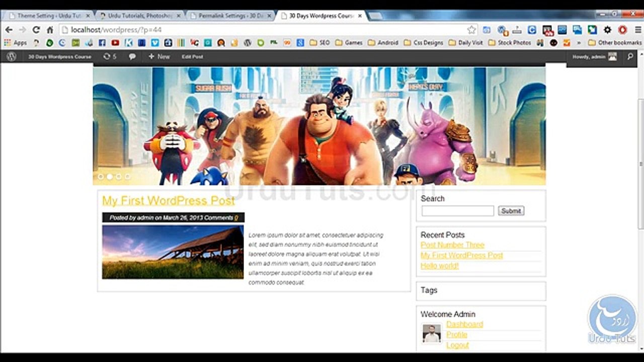Click the red circular extension icon
This screenshot has height=362, width=644.
coord(622,30)
